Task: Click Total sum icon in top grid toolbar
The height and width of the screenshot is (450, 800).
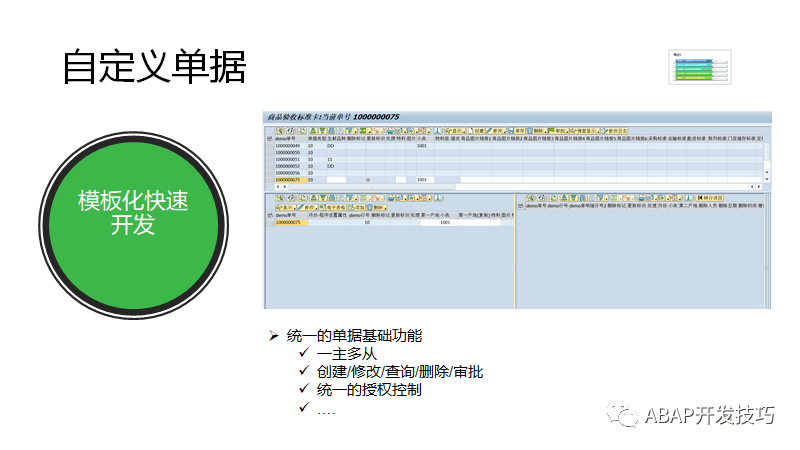Action: point(366,131)
